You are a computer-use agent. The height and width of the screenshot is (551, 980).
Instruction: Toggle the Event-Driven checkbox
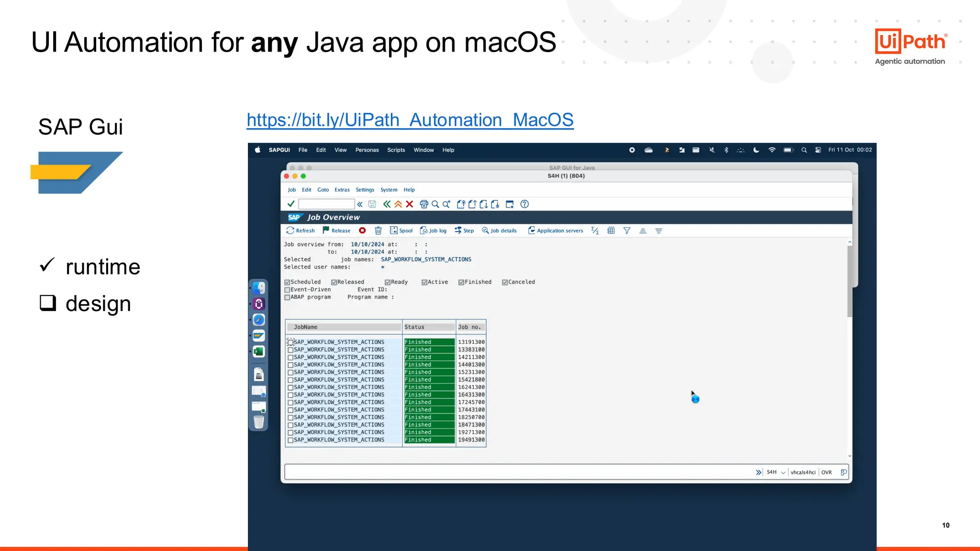click(x=287, y=290)
